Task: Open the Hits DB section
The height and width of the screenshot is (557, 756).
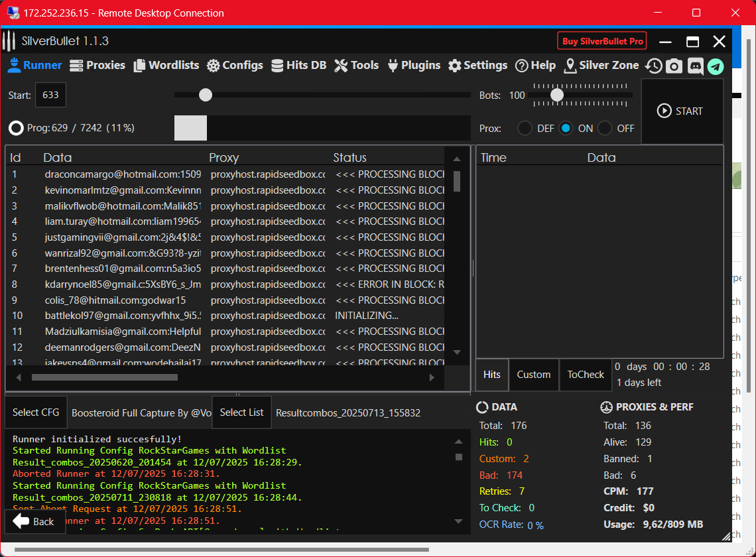Action: [x=298, y=65]
